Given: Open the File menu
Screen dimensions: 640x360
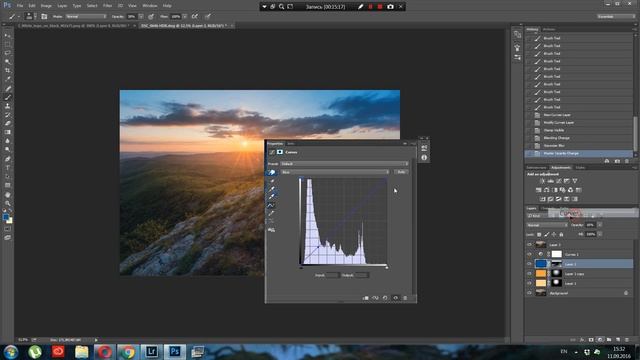Looking at the screenshot, I should (20, 6).
